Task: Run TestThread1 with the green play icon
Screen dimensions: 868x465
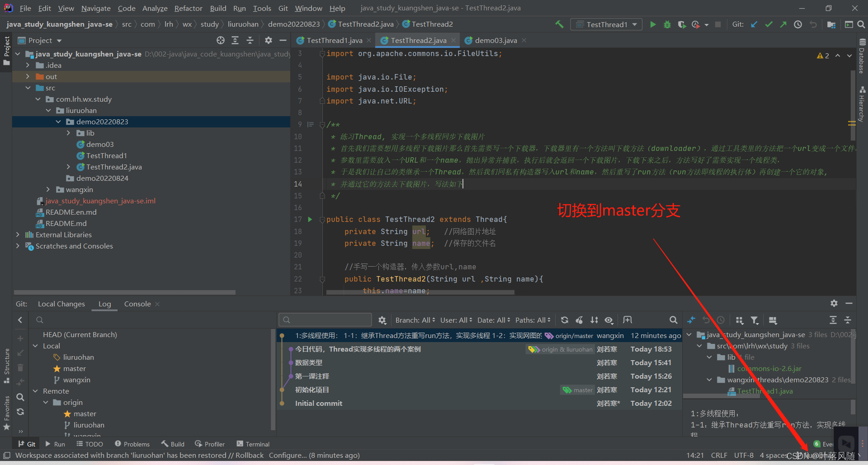Action: pyautogui.click(x=652, y=24)
